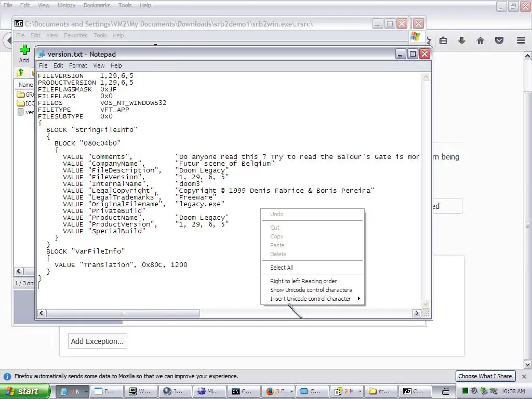Click the 7z logo in the 7-Zip title bar
The width and height of the screenshot is (532, 399).
point(19,23)
